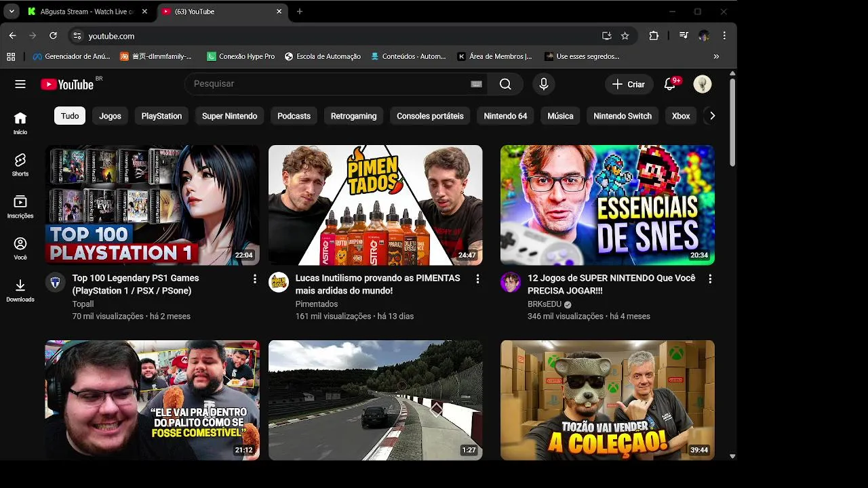The image size is (868, 488).
Task: Select the Podcasts filter chip
Action: (294, 116)
